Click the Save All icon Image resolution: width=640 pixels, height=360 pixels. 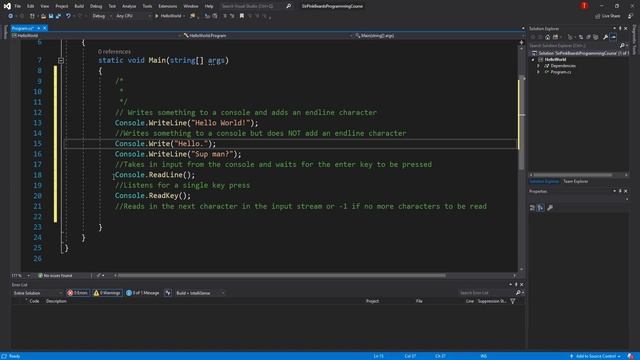pos(58,16)
